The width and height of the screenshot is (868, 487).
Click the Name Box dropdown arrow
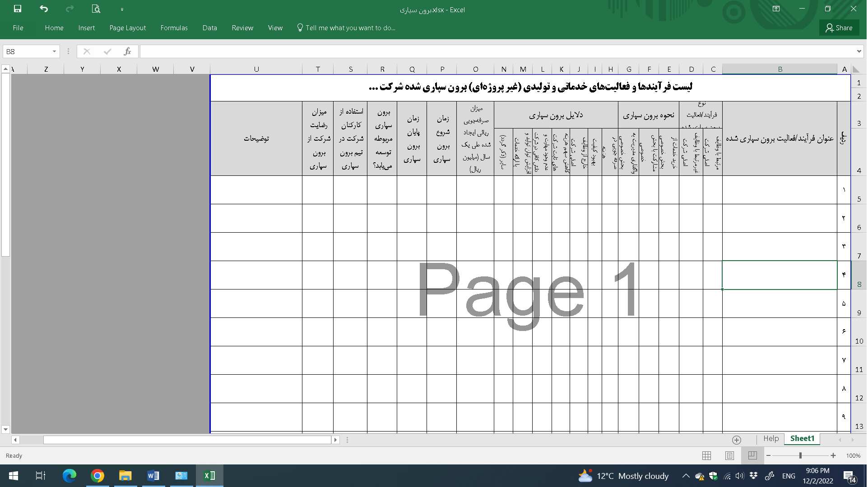click(52, 52)
